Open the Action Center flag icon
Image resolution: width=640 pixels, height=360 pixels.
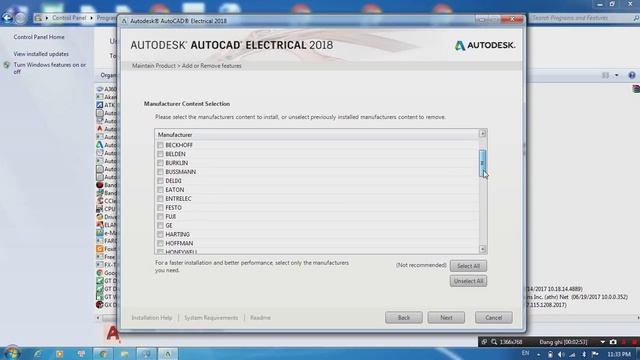coord(595,354)
